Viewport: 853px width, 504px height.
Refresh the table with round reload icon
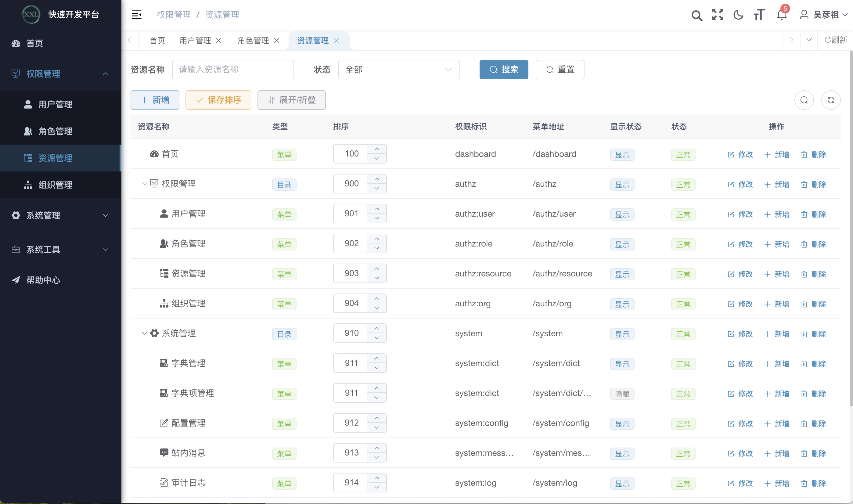pyautogui.click(x=831, y=100)
